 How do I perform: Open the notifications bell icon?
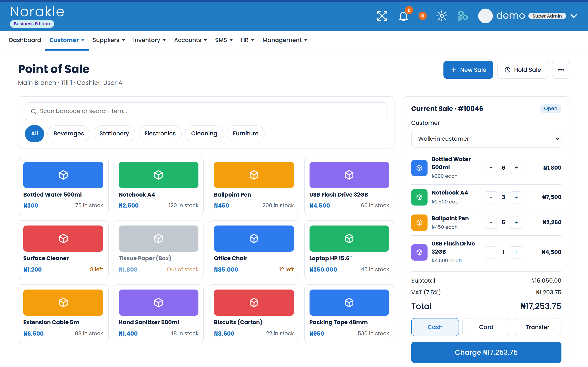[x=403, y=16]
